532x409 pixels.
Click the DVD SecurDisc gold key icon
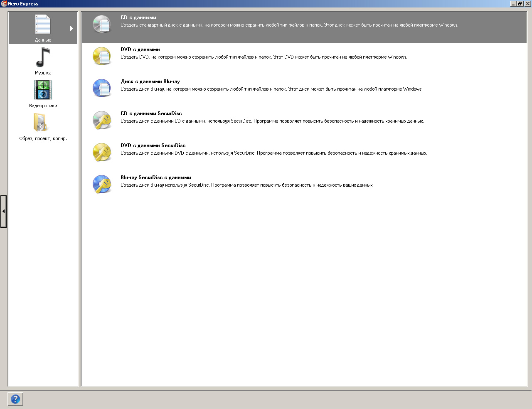coord(102,152)
